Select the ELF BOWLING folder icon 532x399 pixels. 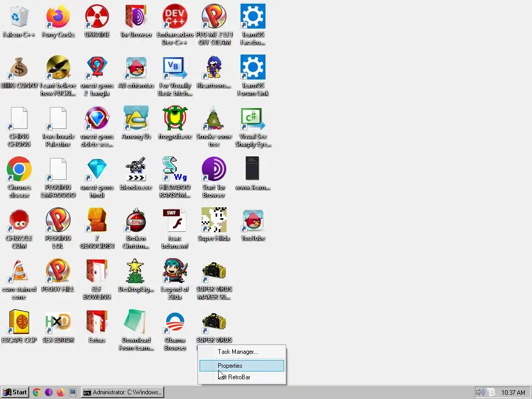(x=97, y=271)
